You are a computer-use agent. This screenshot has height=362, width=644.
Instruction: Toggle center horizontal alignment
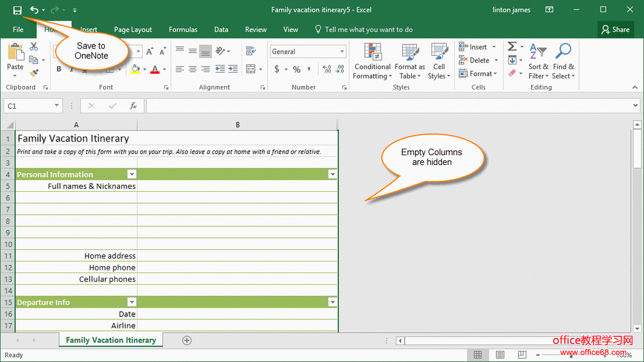point(193,70)
